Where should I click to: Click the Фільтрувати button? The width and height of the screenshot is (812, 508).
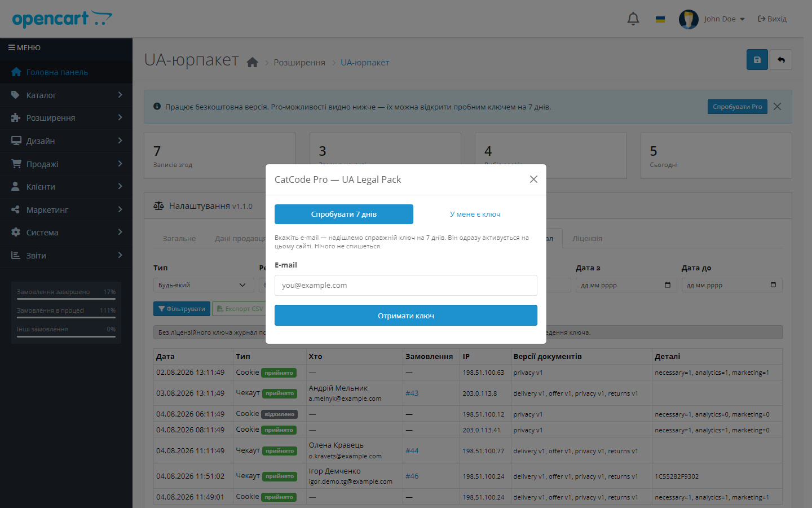click(182, 309)
